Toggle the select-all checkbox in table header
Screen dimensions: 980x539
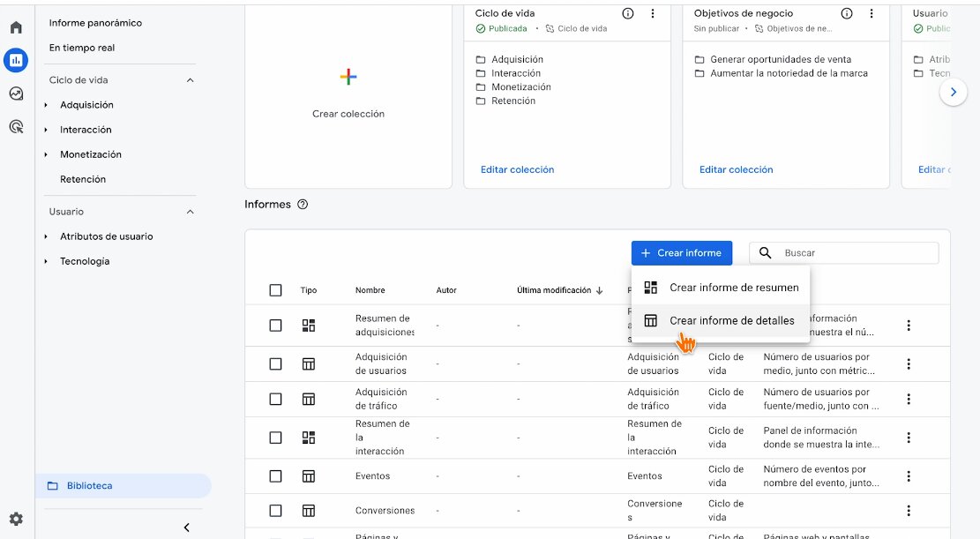click(x=276, y=290)
